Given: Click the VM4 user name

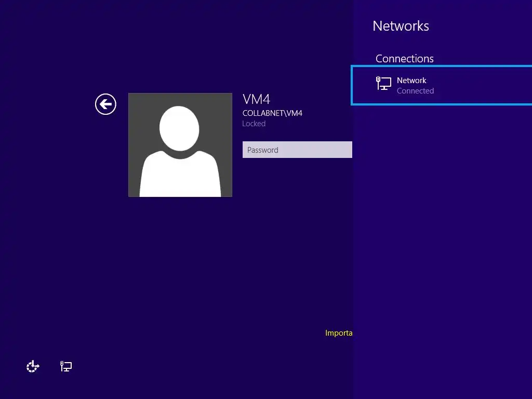Looking at the screenshot, I should coord(257,99).
